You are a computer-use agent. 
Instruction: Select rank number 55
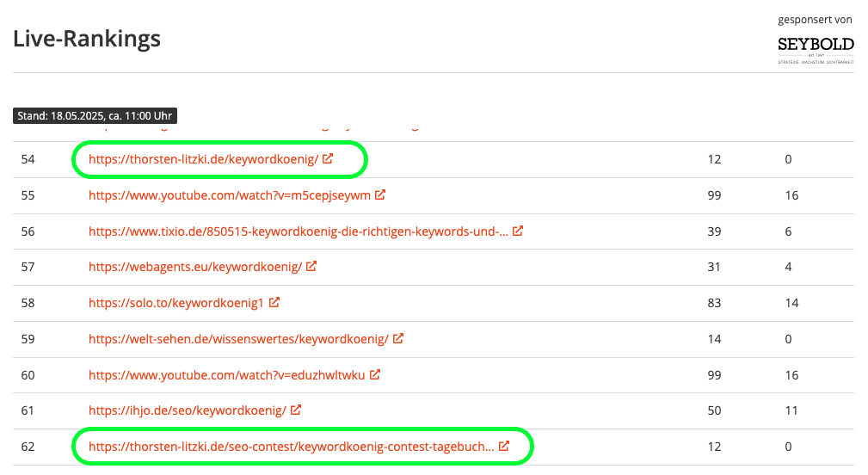tap(28, 195)
